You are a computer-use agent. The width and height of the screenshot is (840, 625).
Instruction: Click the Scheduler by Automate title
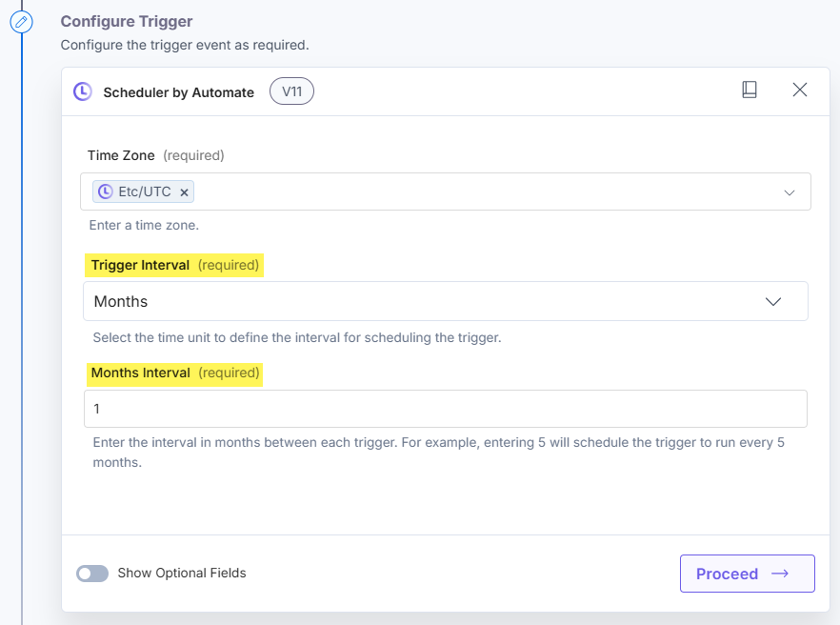(x=178, y=92)
